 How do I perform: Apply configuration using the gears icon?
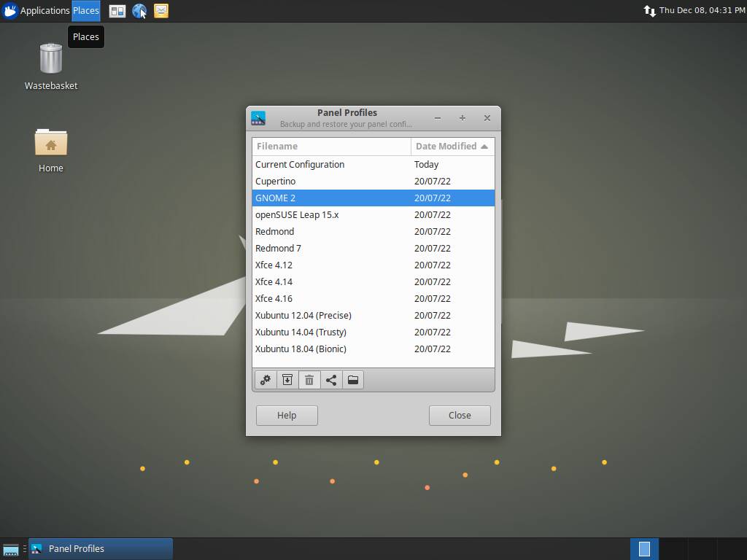[x=266, y=380]
